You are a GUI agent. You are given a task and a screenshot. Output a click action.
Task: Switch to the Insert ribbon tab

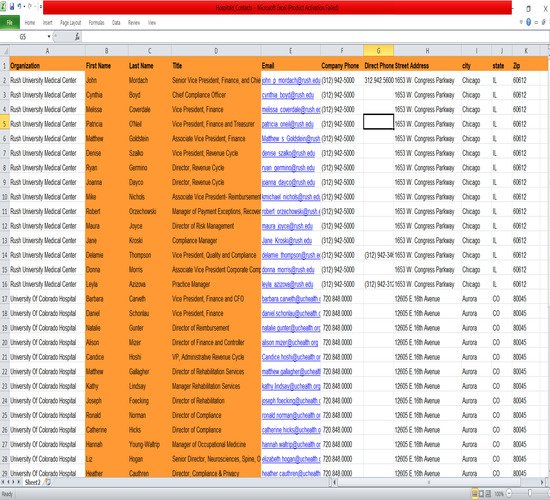pyautogui.click(x=48, y=23)
